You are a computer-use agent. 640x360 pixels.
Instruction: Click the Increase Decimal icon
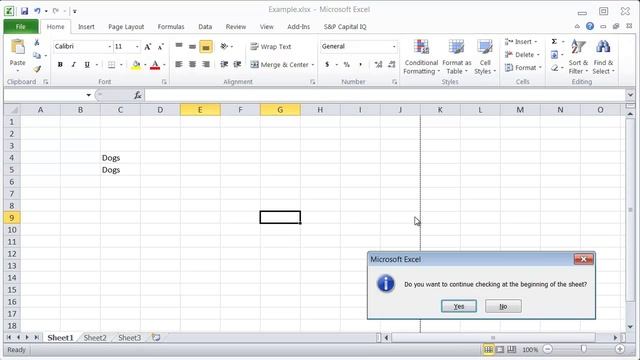(378, 64)
